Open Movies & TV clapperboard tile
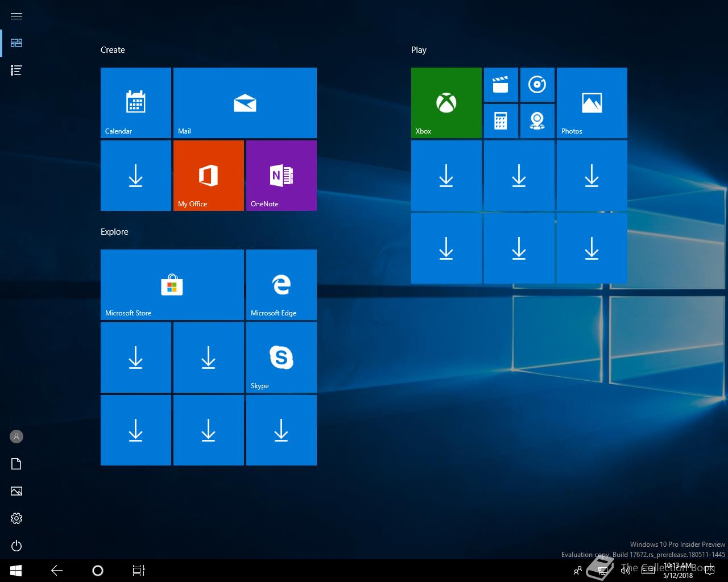The image size is (728, 582). click(x=501, y=85)
